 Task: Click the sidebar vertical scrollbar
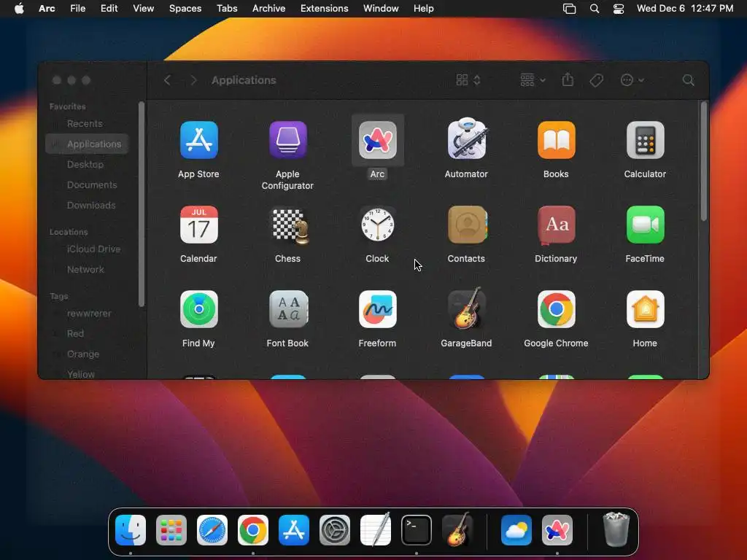click(x=141, y=204)
